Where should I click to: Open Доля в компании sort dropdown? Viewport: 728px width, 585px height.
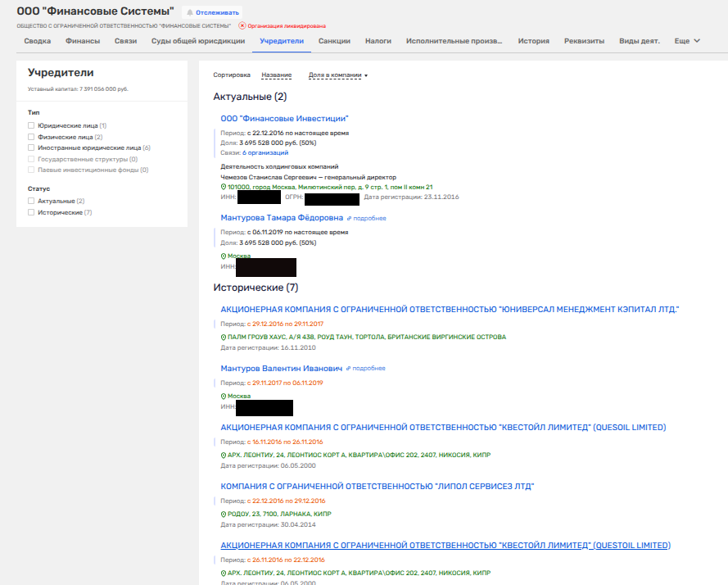coord(337,75)
